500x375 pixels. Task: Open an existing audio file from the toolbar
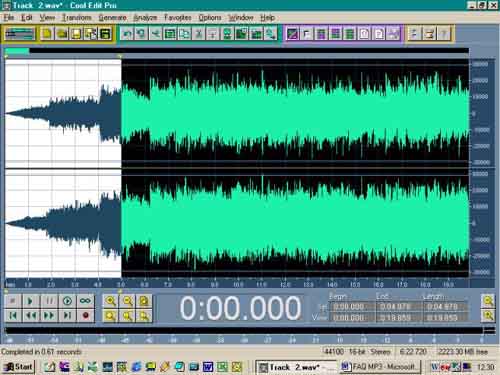pos(62,34)
